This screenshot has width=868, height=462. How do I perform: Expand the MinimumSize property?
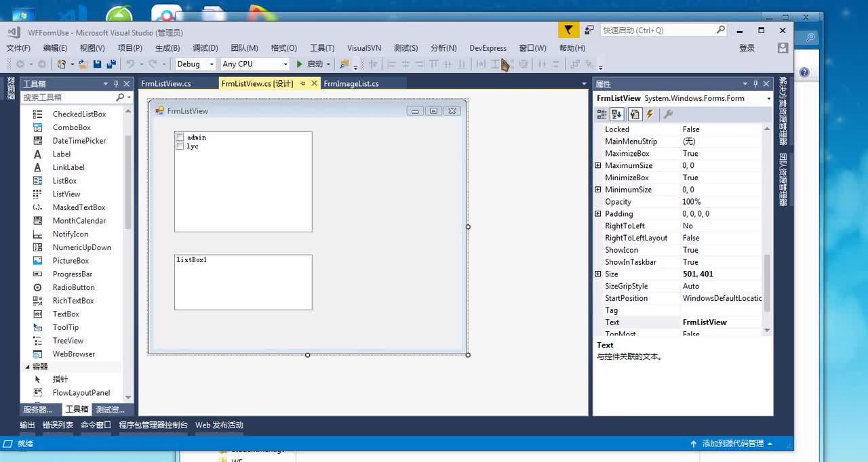(x=597, y=190)
